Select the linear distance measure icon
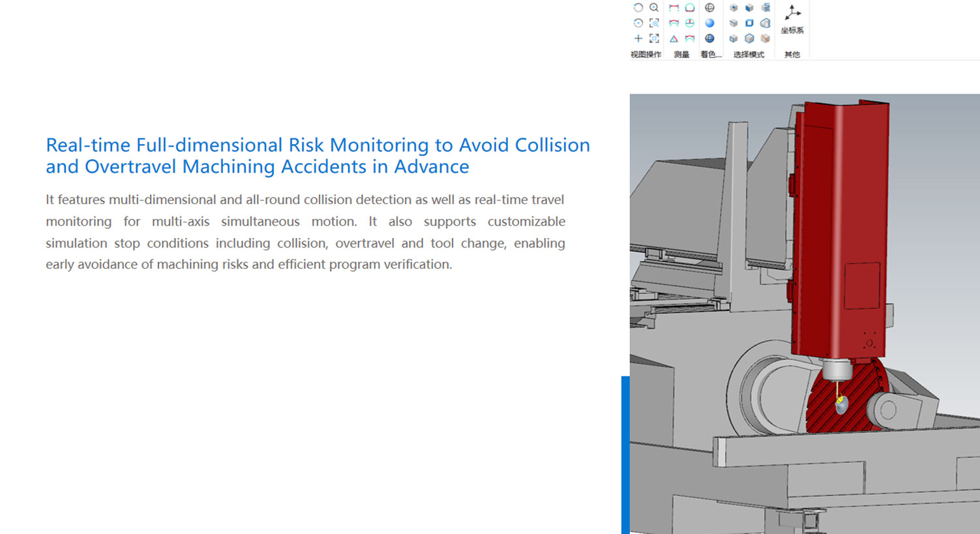This screenshot has width=980, height=534. pos(674,8)
